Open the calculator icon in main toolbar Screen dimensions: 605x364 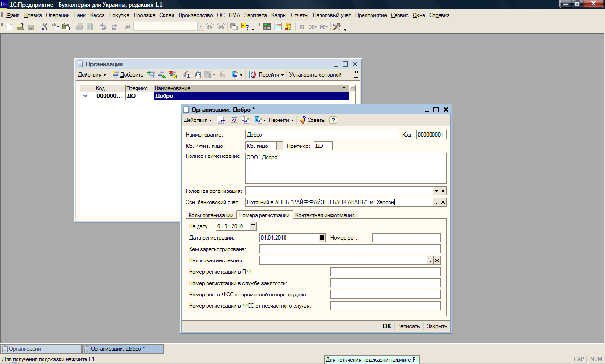coord(267,27)
